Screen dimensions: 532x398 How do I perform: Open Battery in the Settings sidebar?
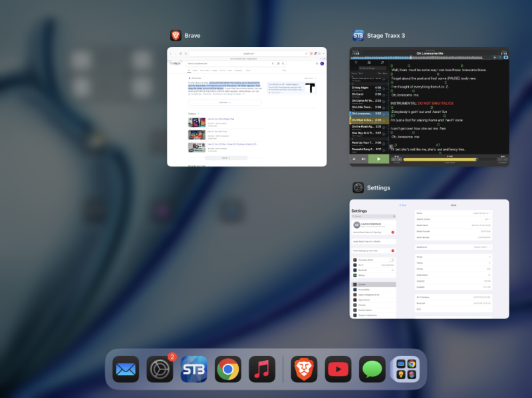pos(374,275)
